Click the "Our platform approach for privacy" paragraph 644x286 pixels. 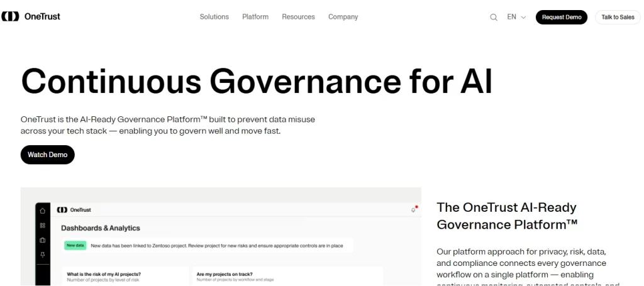pos(528,266)
